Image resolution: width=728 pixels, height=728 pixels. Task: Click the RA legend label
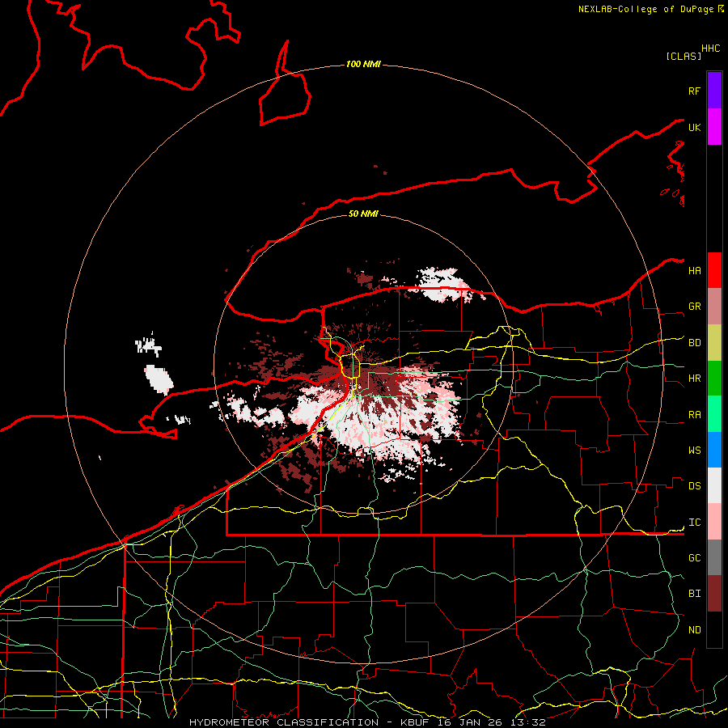[694, 415]
